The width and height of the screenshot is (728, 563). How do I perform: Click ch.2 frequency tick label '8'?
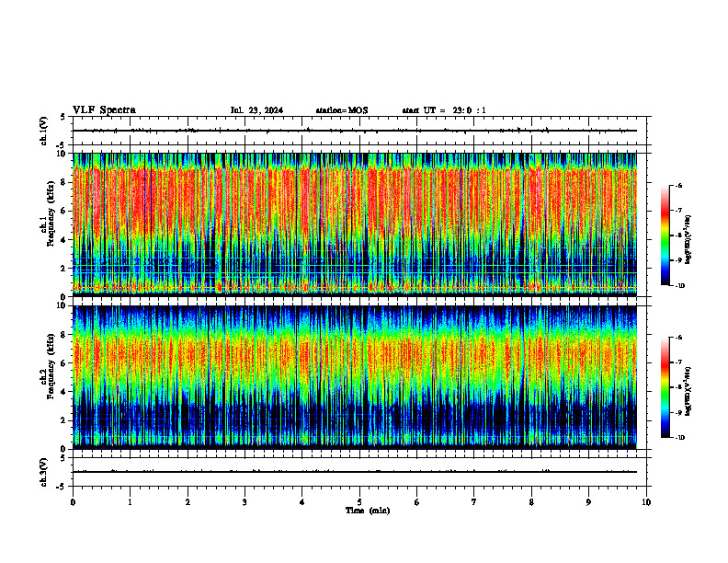click(65, 335)
